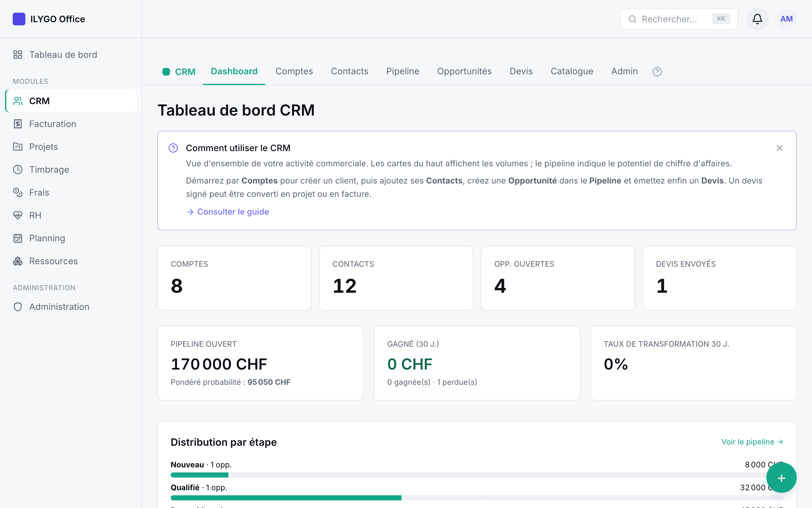Click the Planning calendar icon
The height and width of the screenshot is (508, 812).
tap(18, 238)
